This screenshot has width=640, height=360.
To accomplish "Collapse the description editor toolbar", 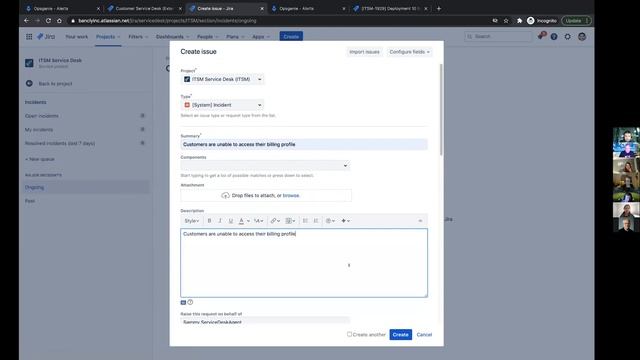I will (x=420, y=221).
